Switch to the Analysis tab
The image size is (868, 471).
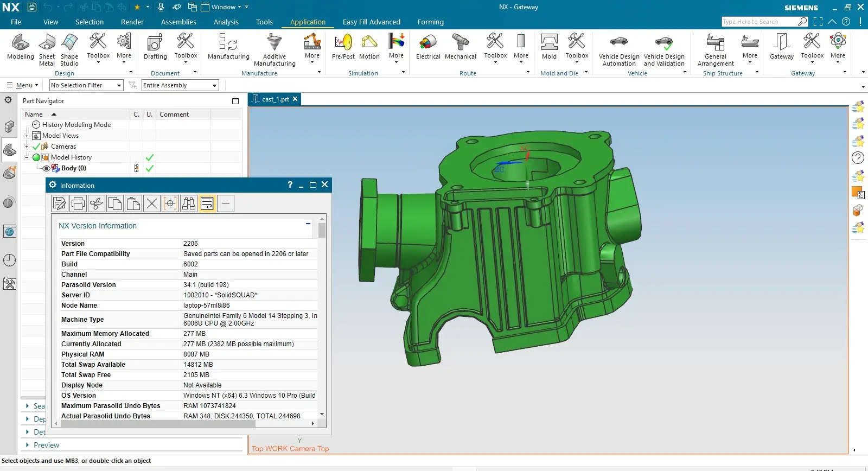(226, 22)
